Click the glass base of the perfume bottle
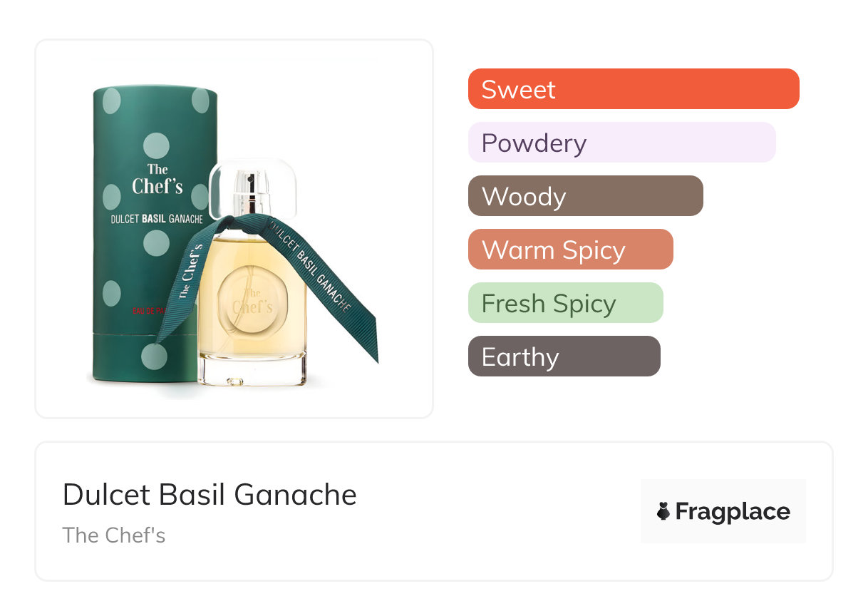Image resolution: width=868 pixels, height=616 pixels. coord(252,371)
